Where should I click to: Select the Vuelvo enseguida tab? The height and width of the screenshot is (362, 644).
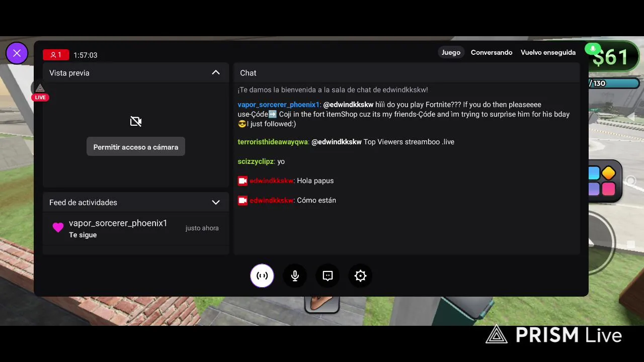548,52
